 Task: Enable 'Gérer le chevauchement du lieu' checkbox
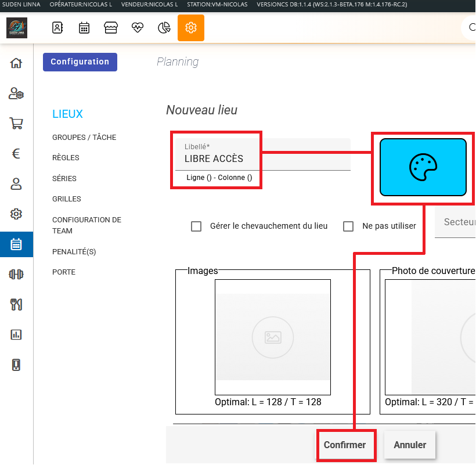(196, 226)
